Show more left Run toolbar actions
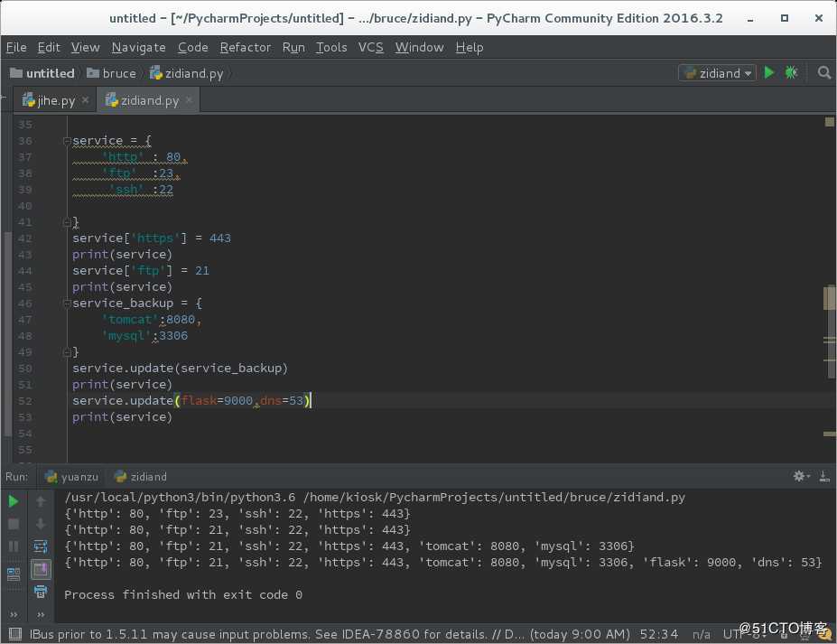 point(14,614)
